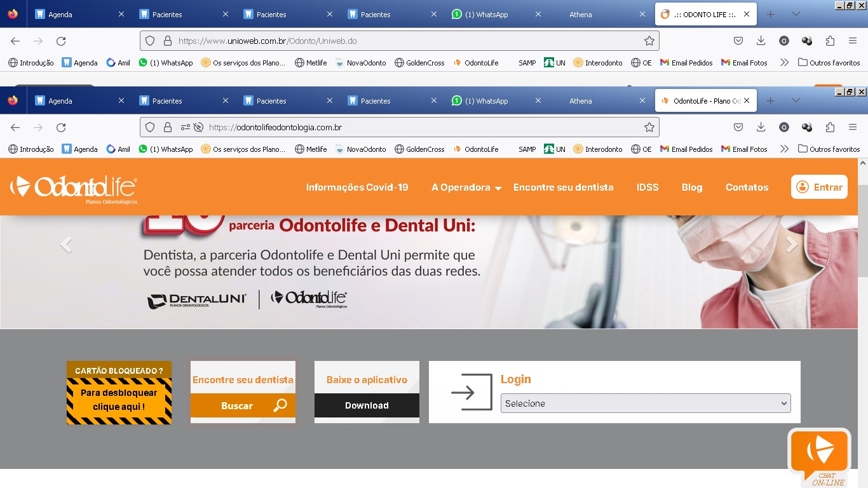Open Downloads panel in the unioweb.com.br window
The image size is (868, 488).
(761, 41)
